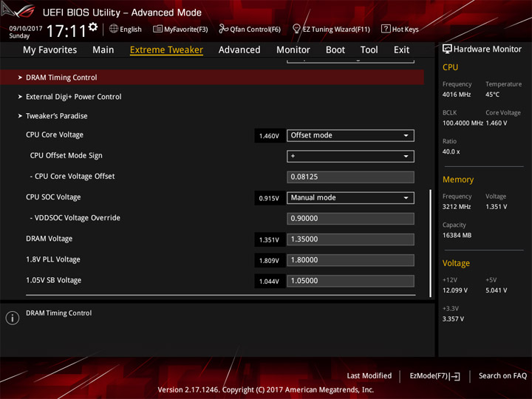Click the DRAM Voltage label
The height and width of the screenshot is (399, 532).
[50, 239]
